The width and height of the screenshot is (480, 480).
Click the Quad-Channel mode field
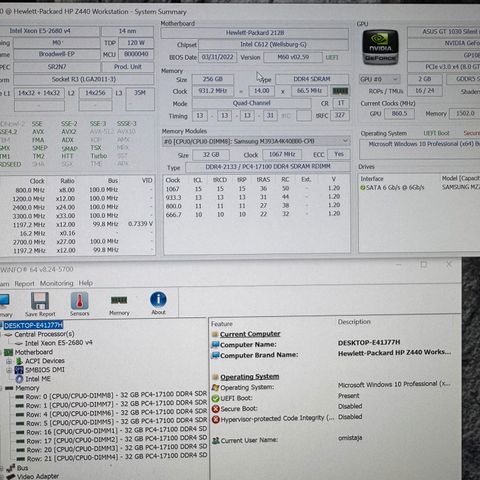[x=252, y=103]
